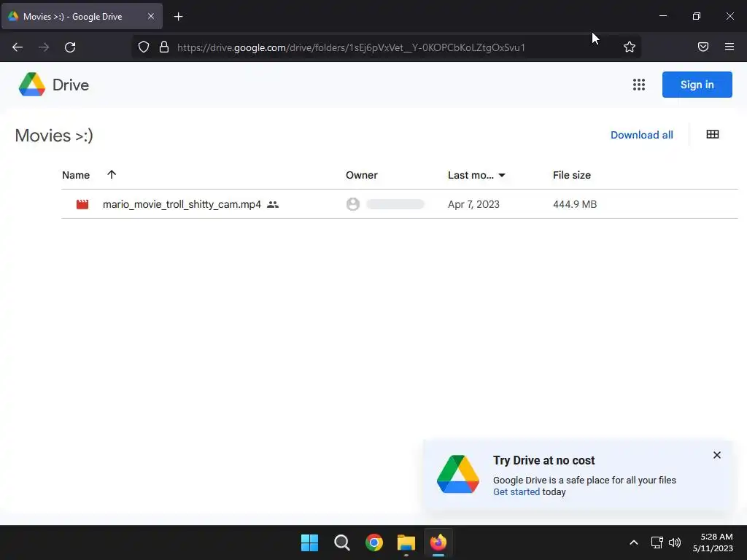Reverse sort direction arrow next to Name
This screenshot has width=747, height=560.
[112, 174]
